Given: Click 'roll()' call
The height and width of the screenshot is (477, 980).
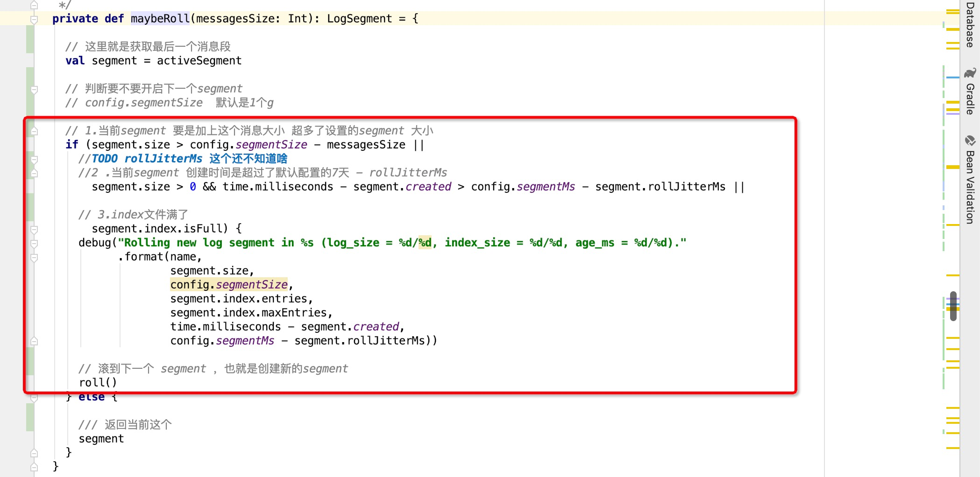Looking at the screenshot, I should pyautogui.click(x=98, y=383).
